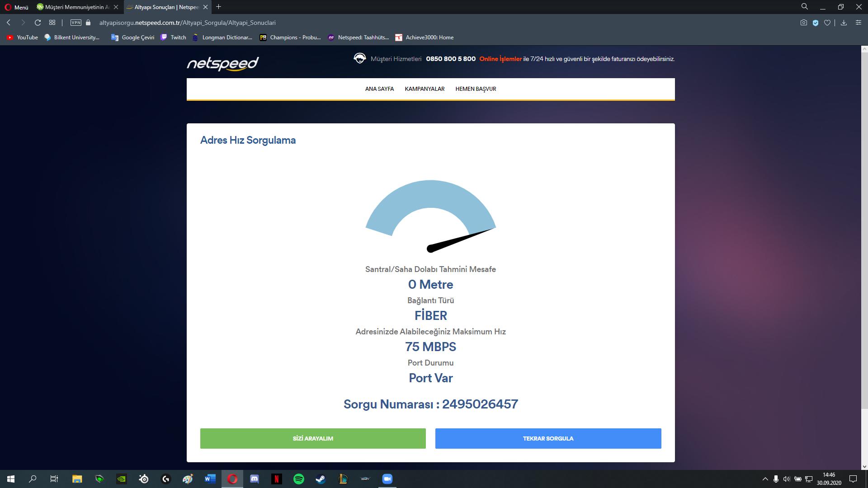Open Easy Setup panel
Image resolution: width=868 pixels, height=488 pixels.
click(x=859, y=23)
